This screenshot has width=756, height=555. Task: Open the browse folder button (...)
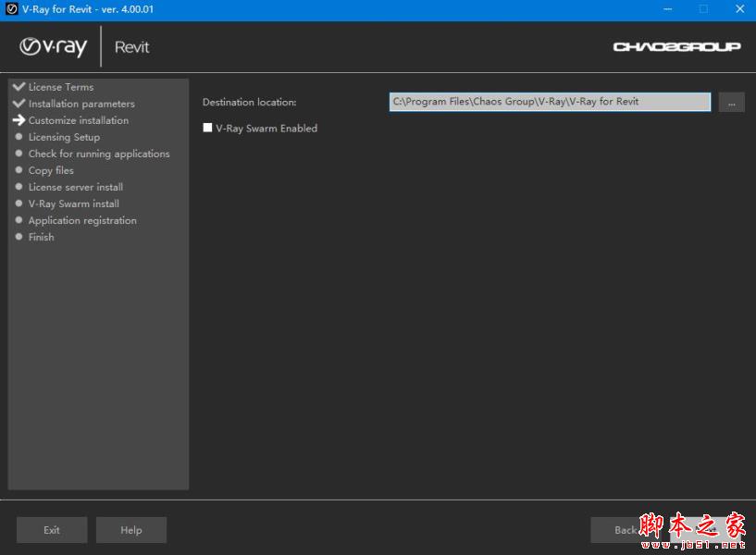[x=731, y=102]
